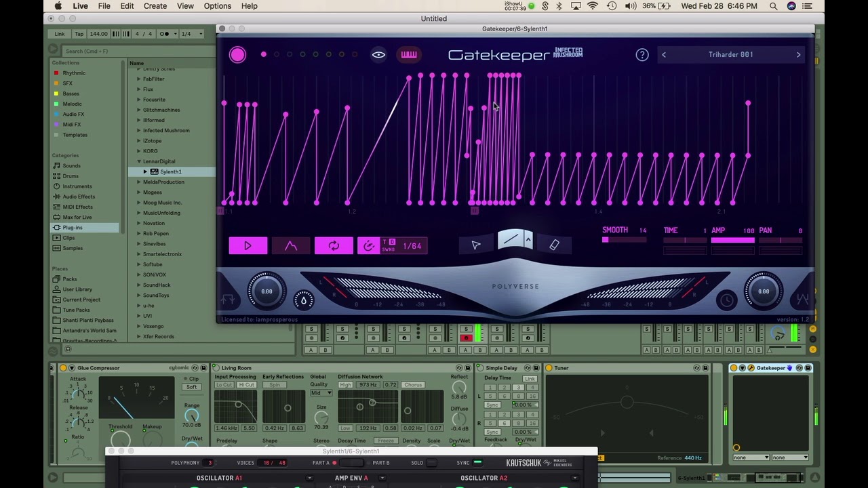The image size is (868, 488).
Task: Toggle the eye visibility icon in Gatekeeper
Action: pyautogui.click(x=378, y=55)
